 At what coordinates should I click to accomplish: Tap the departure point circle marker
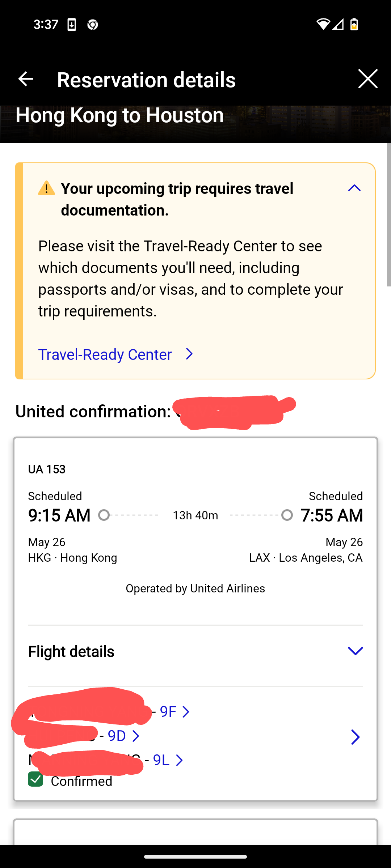click(x=104, y=515)
